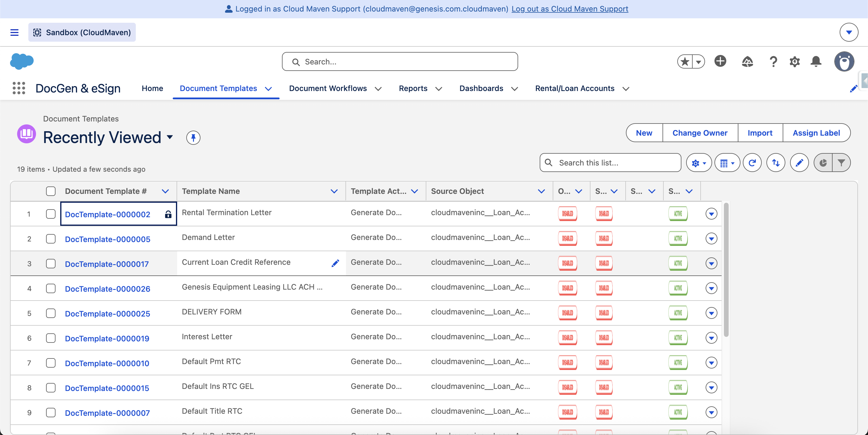Select the Document Templates tab
868x435 pixels.
click(218, 88)
